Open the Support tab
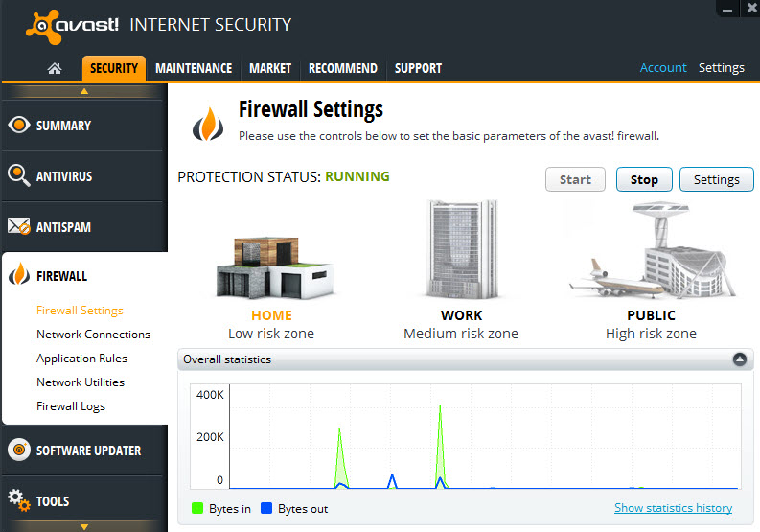 point(418,68)
